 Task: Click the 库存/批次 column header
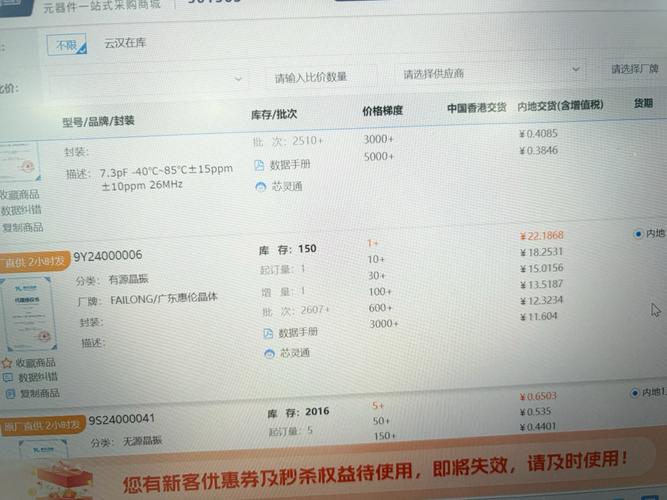click(x=274, y=114)
